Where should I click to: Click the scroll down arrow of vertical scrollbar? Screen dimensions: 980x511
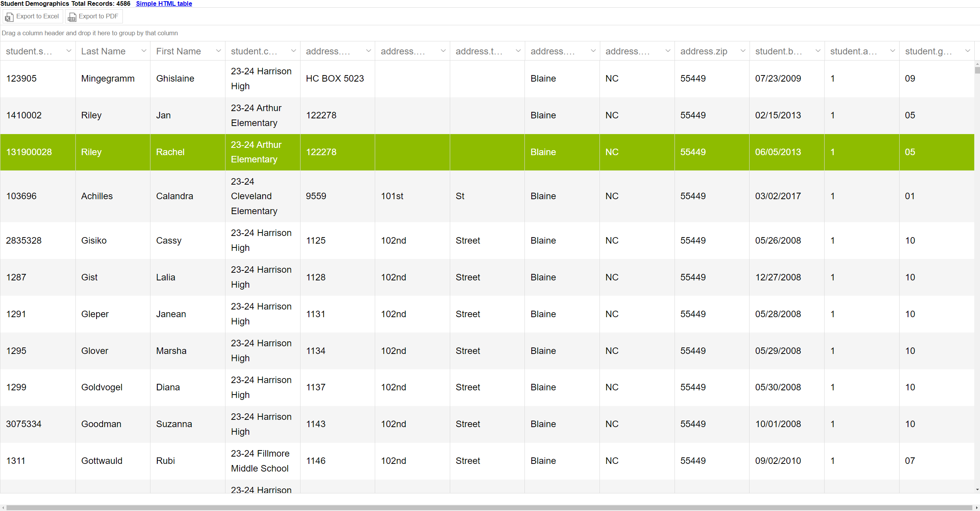tap(977, 490)
